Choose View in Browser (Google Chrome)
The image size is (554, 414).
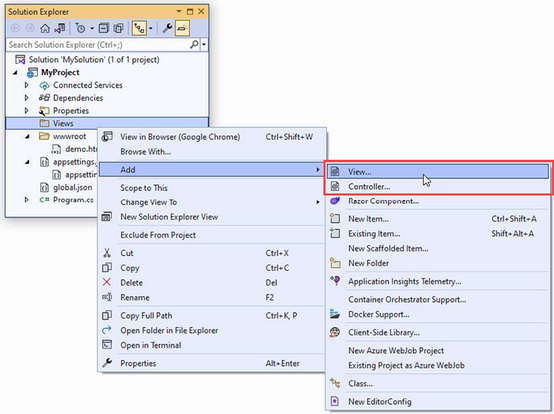(x=212, y=137)
